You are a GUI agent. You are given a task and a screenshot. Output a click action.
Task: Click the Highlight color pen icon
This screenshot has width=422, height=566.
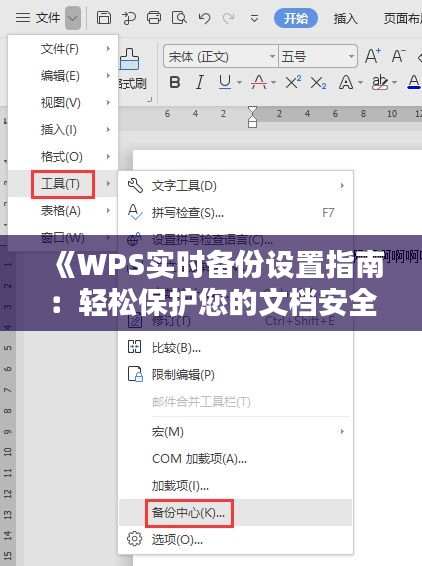point(380,82)
